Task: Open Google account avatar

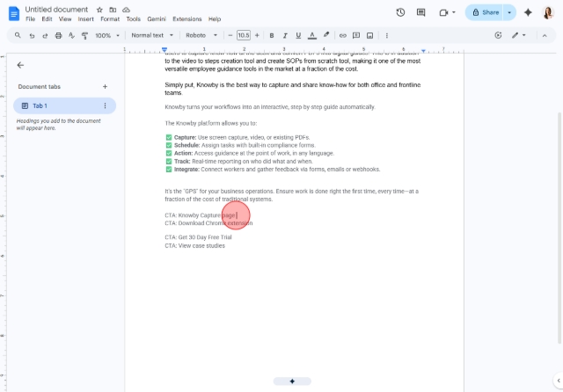Action: 548,12
